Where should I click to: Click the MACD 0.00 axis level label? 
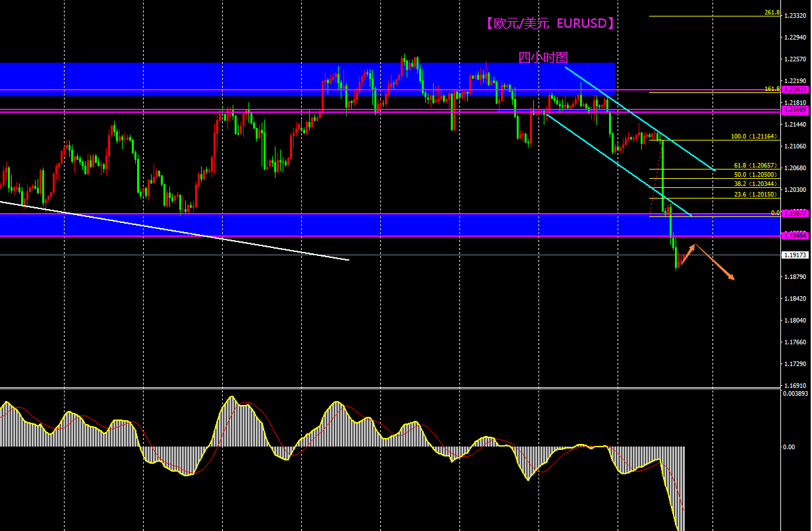point(788,447)
